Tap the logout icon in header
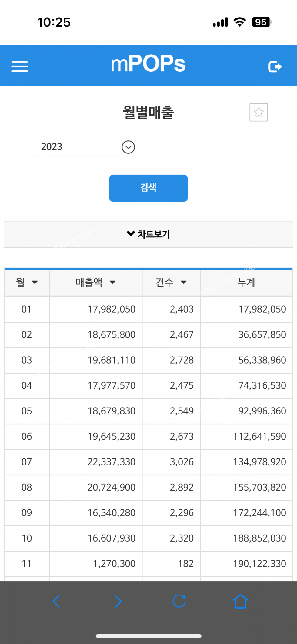 275,67
